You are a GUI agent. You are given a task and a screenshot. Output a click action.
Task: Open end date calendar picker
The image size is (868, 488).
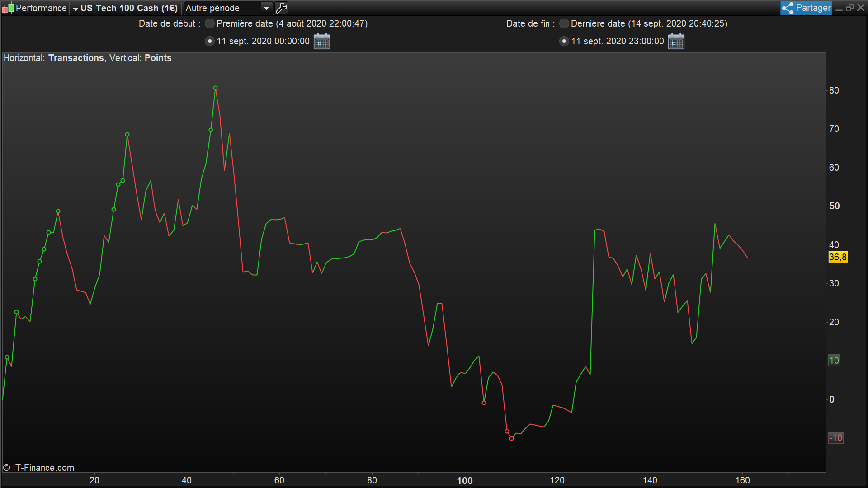tap(676, 41)
